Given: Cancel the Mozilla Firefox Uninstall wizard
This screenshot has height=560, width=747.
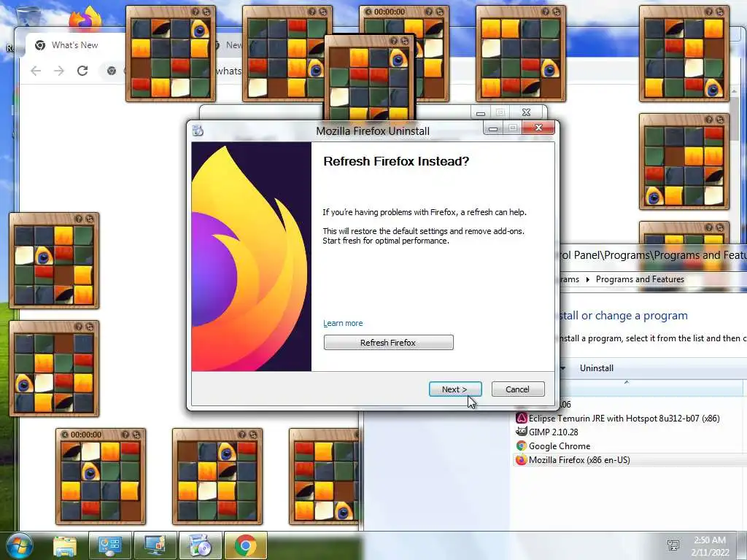Looking at the screenshot, I should (x=517, y=389).
